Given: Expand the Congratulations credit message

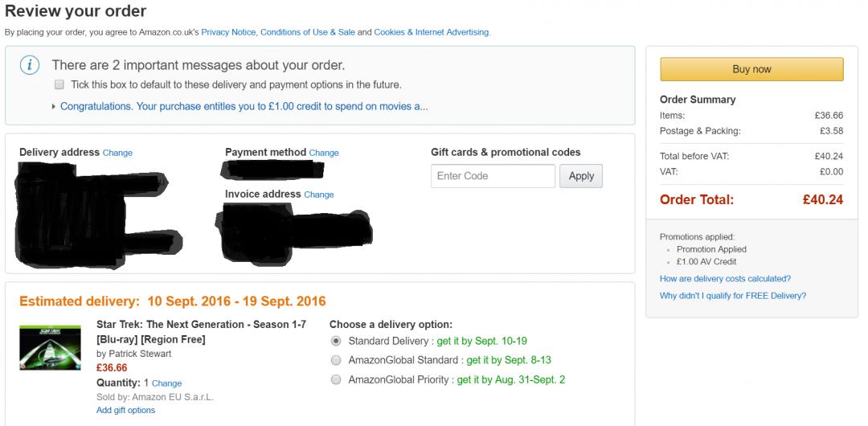Looking at the screenshot, I should pos(244,106).
